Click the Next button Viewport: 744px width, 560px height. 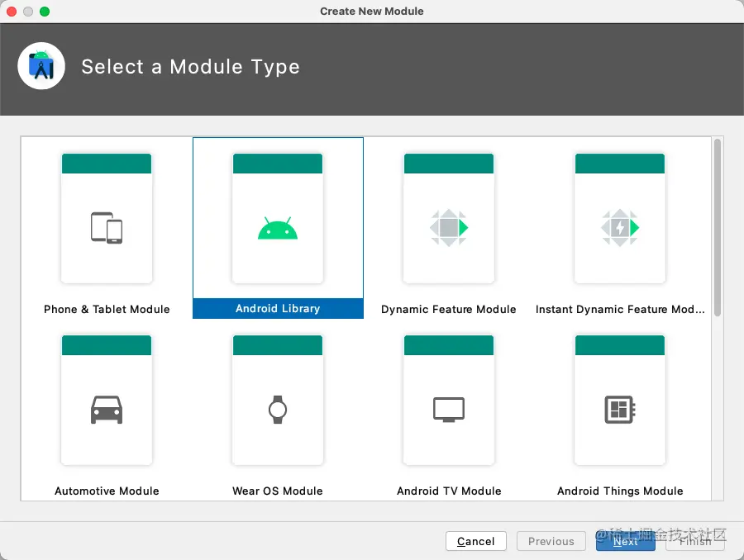[626, 541]
